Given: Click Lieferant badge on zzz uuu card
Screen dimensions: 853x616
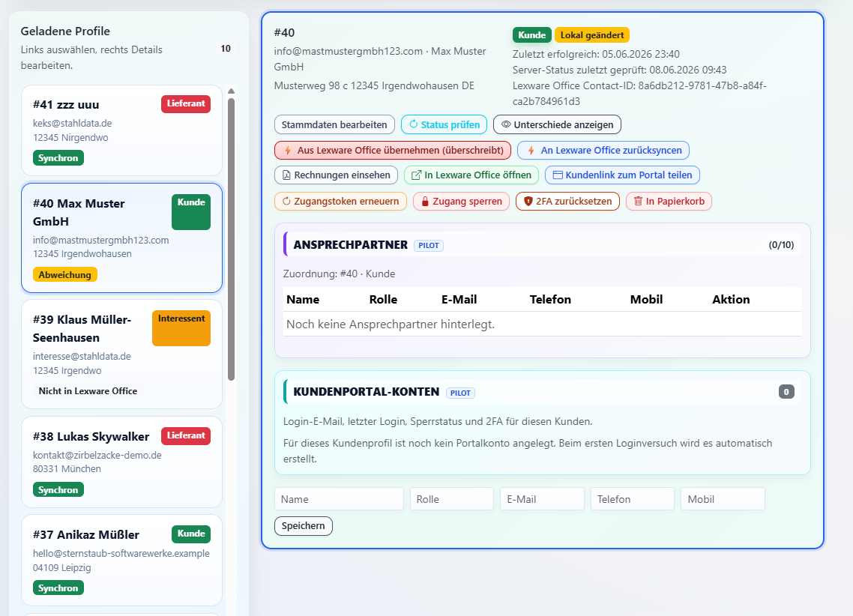Looking at the screenshot, I should point(185,104).
